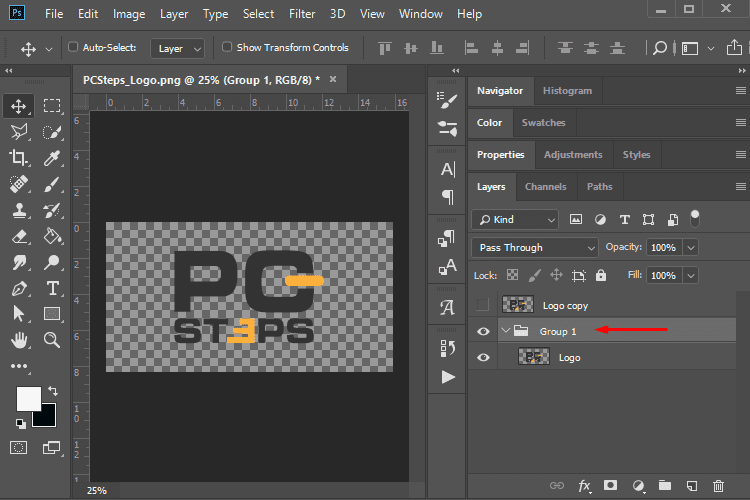
Task: Switch to the Swatches tab
Action: click(x=543, y=122)
